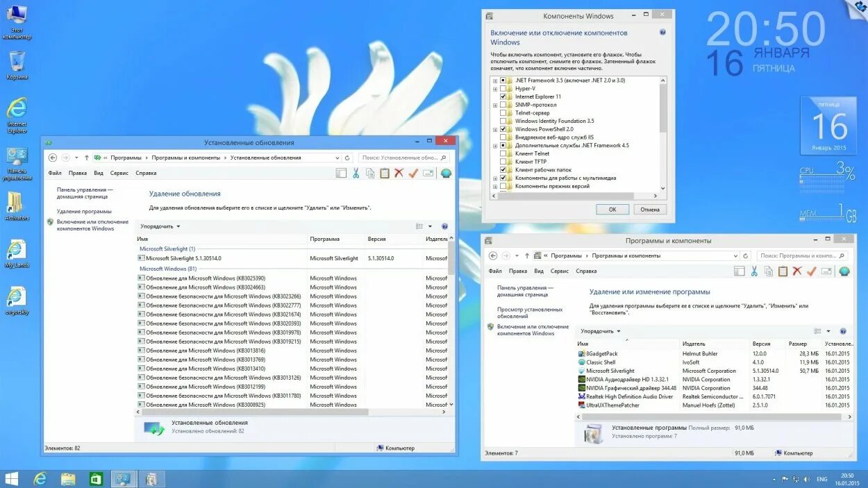Image resolution: width=868 pixels, height=488 pixels.
Task: Click the Paste clipboard icon in the Установленные обновления window
Action: pyautogui.click(x=385, y=174)
